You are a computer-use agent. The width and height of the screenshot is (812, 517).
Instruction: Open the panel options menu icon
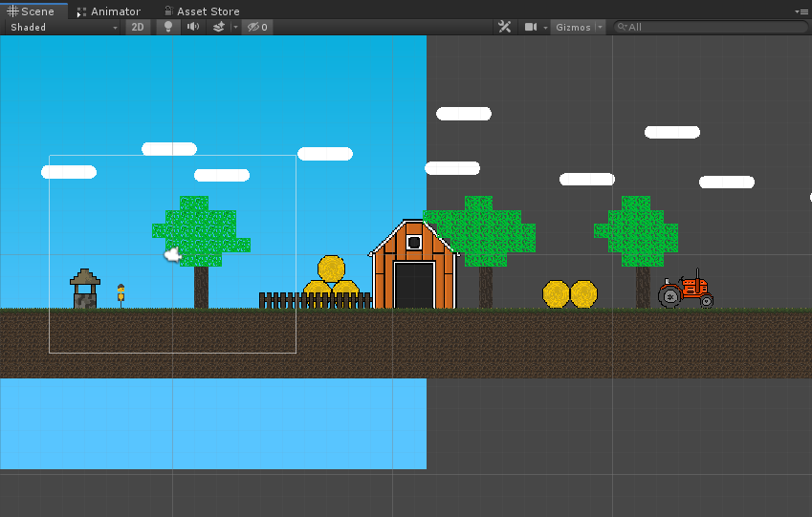[x=801, y=11]
